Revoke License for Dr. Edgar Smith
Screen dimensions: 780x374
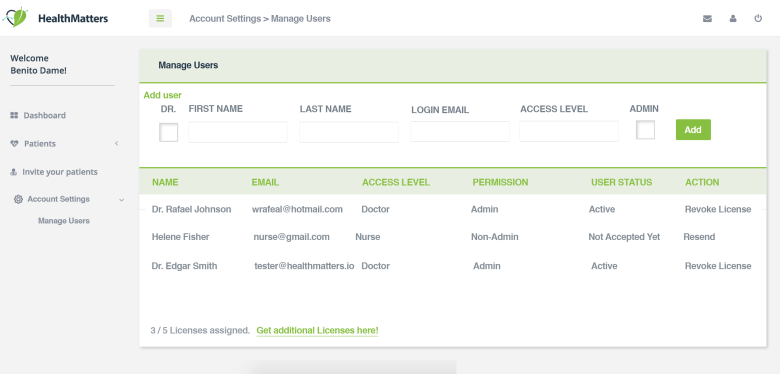[718, 266]
